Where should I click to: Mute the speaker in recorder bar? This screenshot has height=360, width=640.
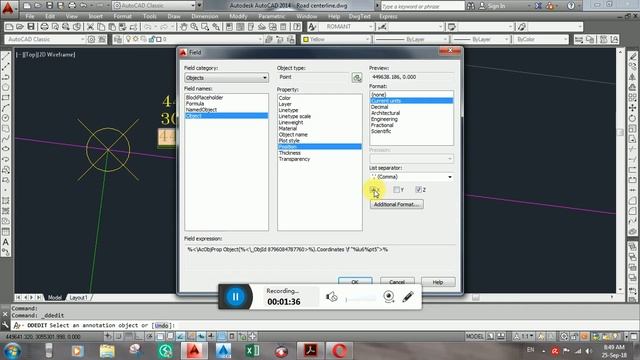[331, 297]
